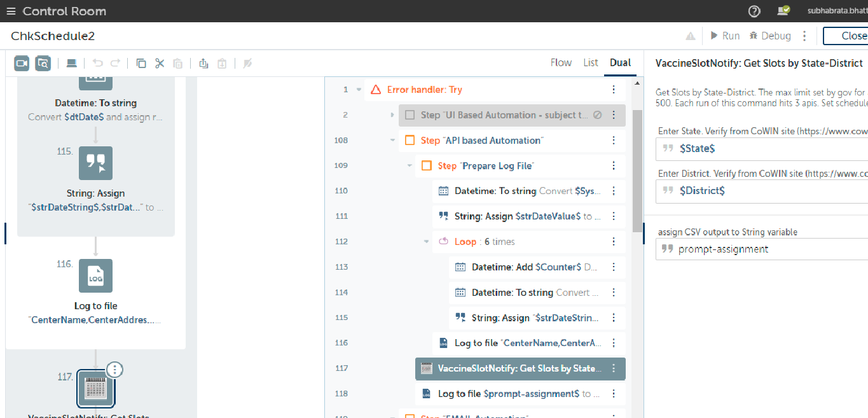Image resolution: width=868 pixels, height=418 pixels.
Task: Click the $State$ input field
Action: coord(763,148)
